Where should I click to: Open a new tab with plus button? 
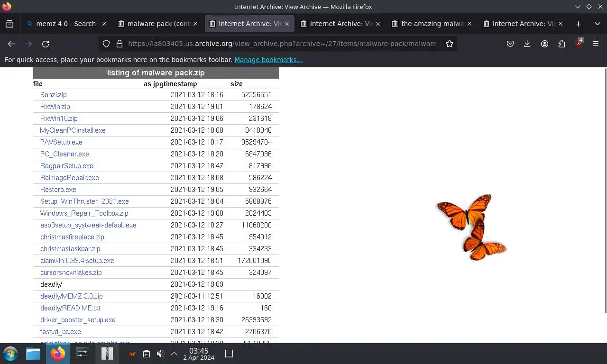[x=578, y=24]
